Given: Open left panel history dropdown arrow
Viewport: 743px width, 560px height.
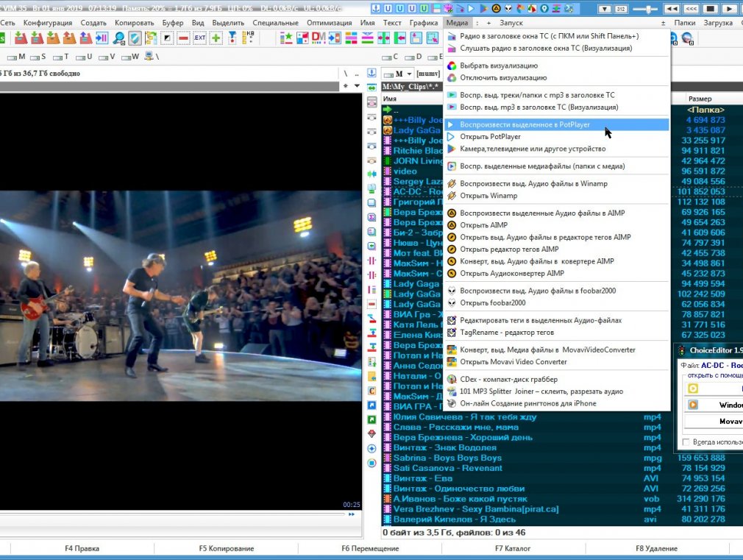Looking at the screenshot, I should [357, 86].
